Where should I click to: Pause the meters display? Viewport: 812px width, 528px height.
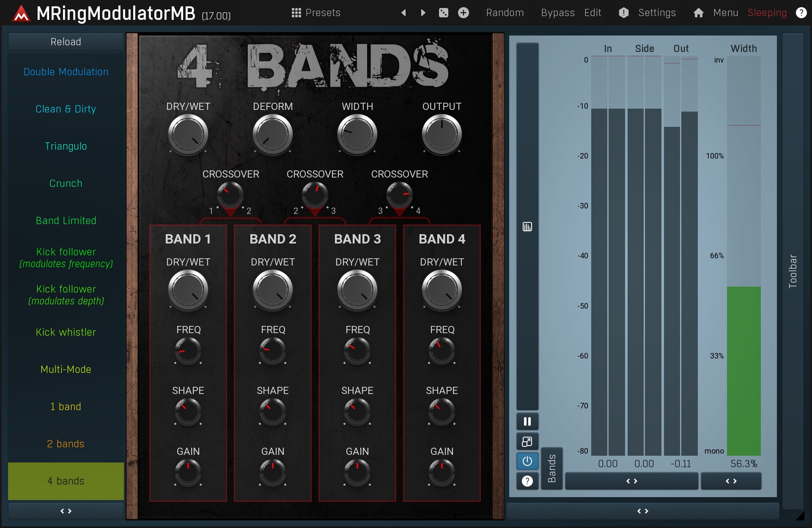(527, 421)
